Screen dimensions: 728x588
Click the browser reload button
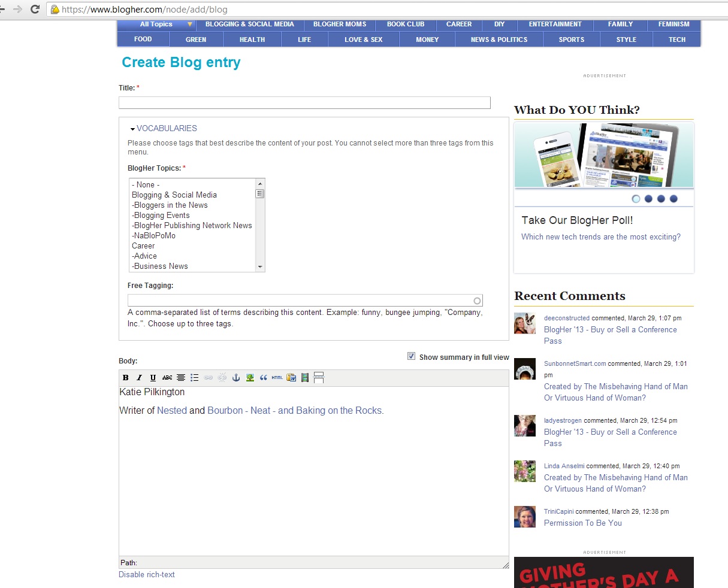click(35, 9)
